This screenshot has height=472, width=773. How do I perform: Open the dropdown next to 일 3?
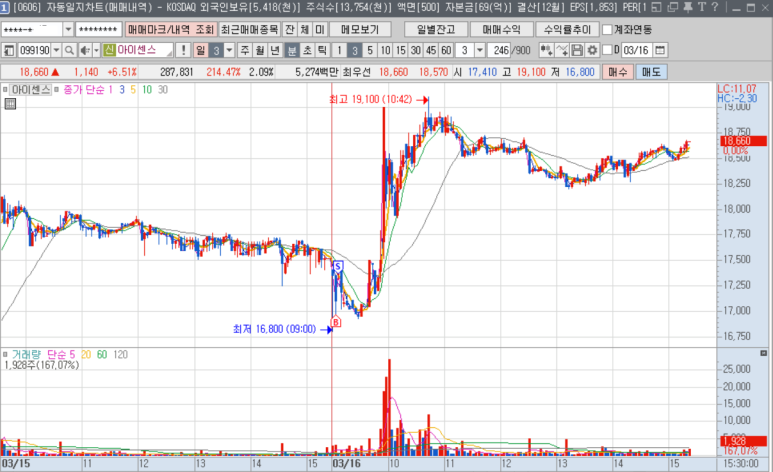229,50
